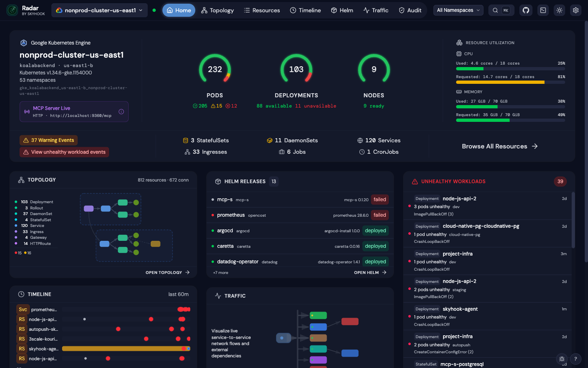Click the 3scale-kouri timeline row label

pyautogui.click(x=43, y=339)
